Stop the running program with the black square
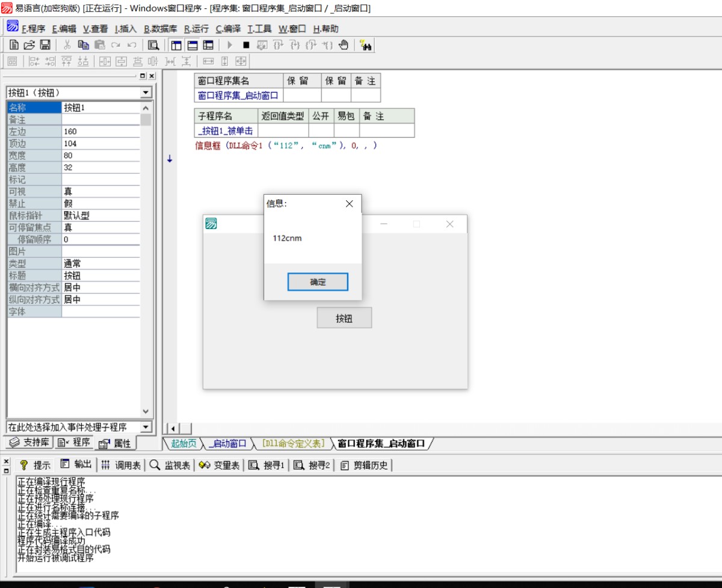Screen dimensions: 722x588 tap(246, 45)
